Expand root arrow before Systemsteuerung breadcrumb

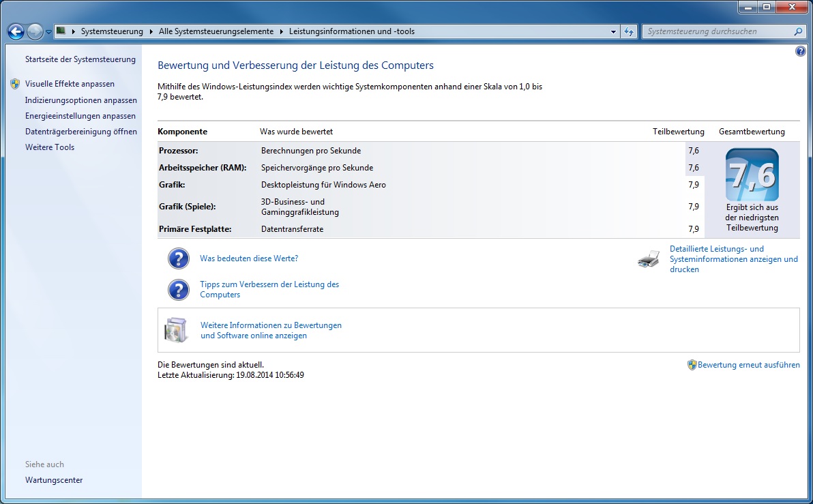(73, 31)
